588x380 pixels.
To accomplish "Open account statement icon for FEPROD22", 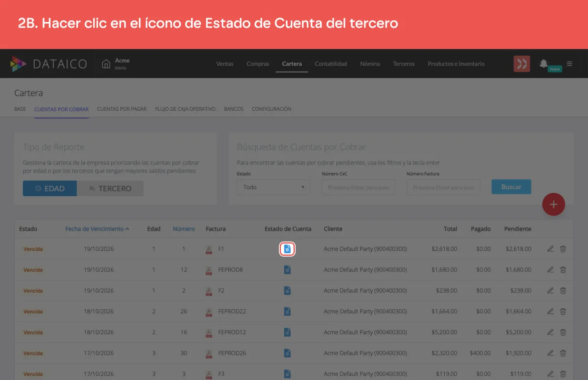I will tap(287, 312).
